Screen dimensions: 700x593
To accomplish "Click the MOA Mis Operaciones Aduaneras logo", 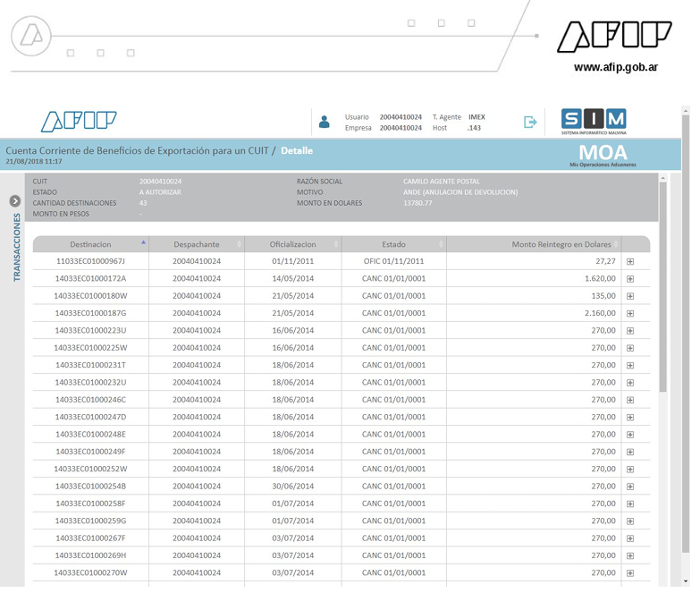I will (x=603, y=155).
